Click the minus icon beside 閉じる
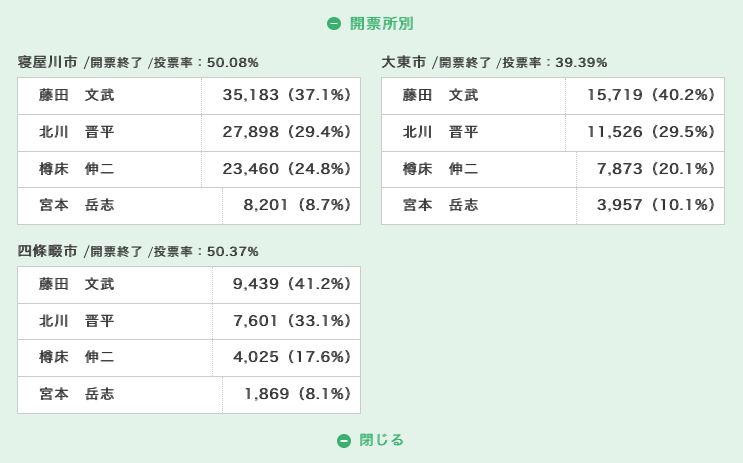 pos(344,441)
